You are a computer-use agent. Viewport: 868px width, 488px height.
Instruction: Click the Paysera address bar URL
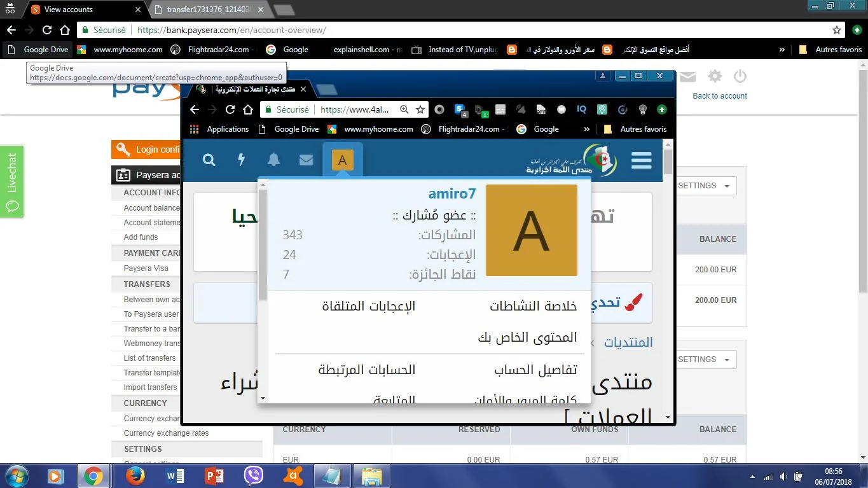[x=231, y=30]
